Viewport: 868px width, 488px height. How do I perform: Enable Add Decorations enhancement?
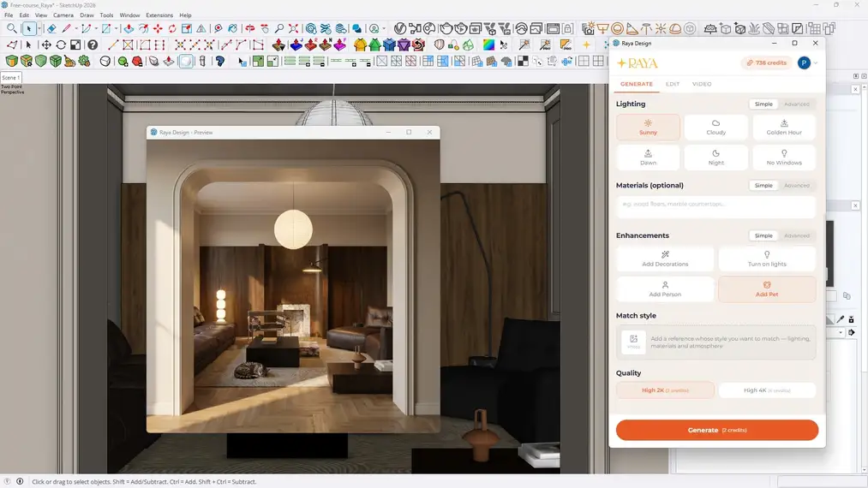click(665, 259)
